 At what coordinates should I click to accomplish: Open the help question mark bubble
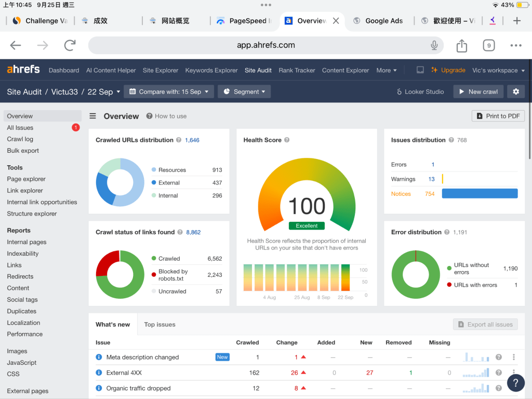pyautogui.click(x=515, y=382)
